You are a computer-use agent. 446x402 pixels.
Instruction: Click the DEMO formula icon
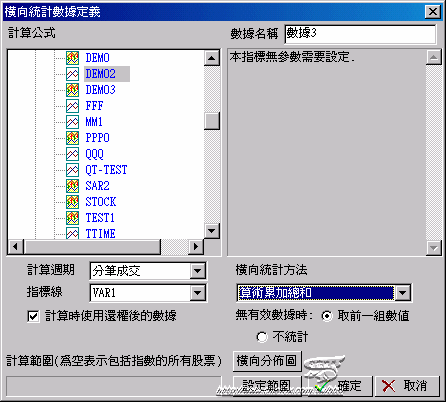[x=72, y=58]
